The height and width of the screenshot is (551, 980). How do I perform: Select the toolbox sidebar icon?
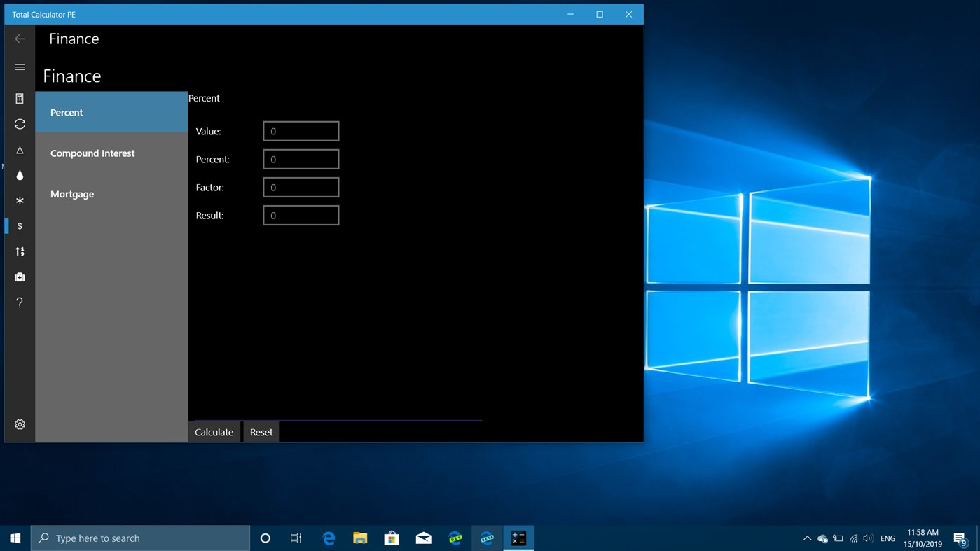tap(20, 277)
